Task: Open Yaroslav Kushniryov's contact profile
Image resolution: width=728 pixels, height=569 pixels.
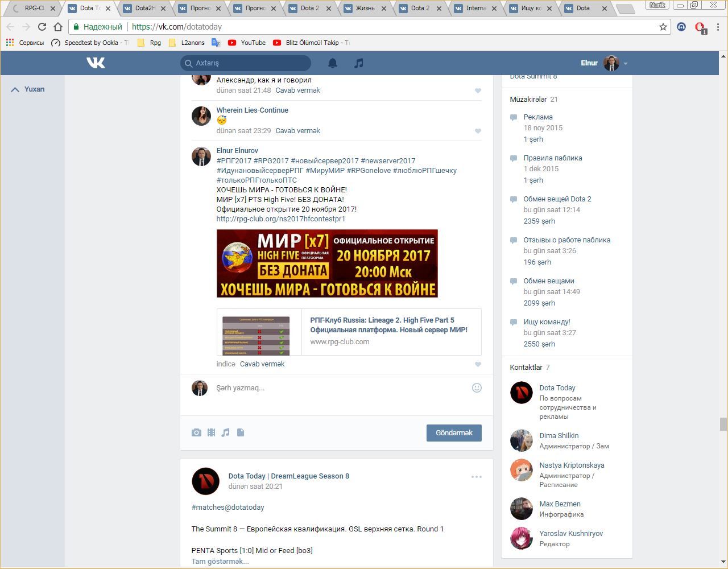Action: tap(571, 534)
